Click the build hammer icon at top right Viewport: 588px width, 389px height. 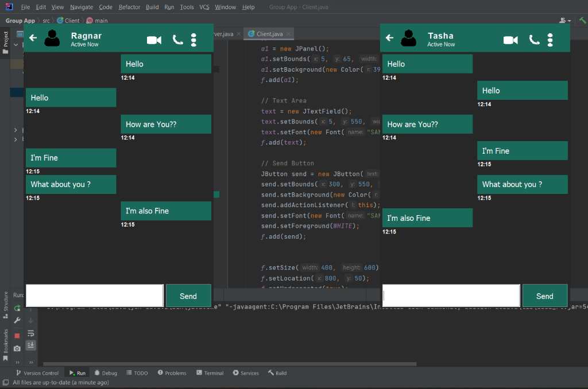[x=582, y=20]
